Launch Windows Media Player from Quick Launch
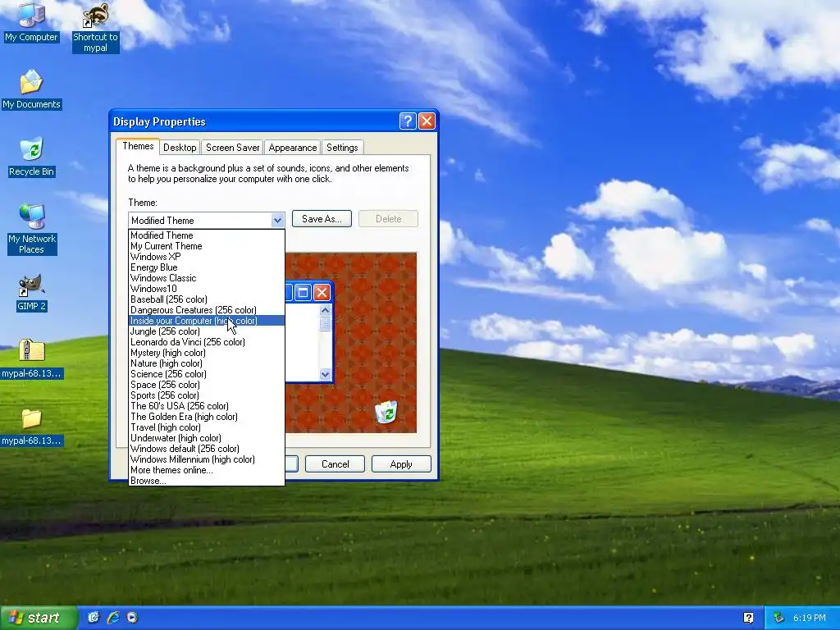This screenshot has width=840, height=630. click(132, 618)
